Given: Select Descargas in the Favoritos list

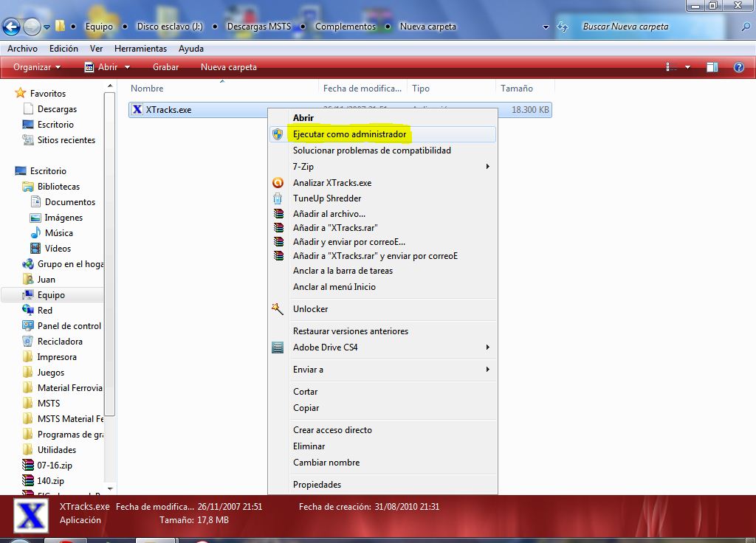Looking at the screenshot, I should [x=57, y=109].
